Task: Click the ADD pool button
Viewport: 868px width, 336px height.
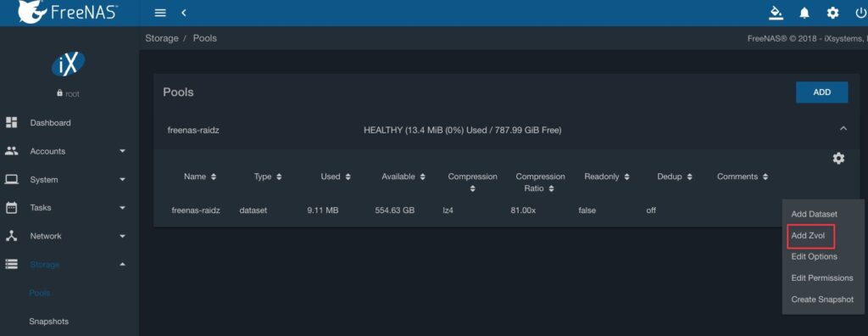Action: coord(821,92)
